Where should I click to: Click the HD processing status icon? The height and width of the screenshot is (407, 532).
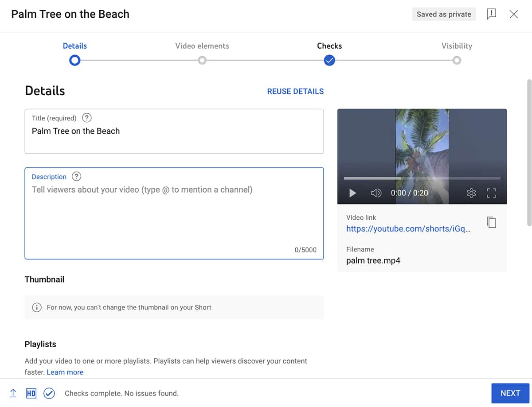(31, 393)
